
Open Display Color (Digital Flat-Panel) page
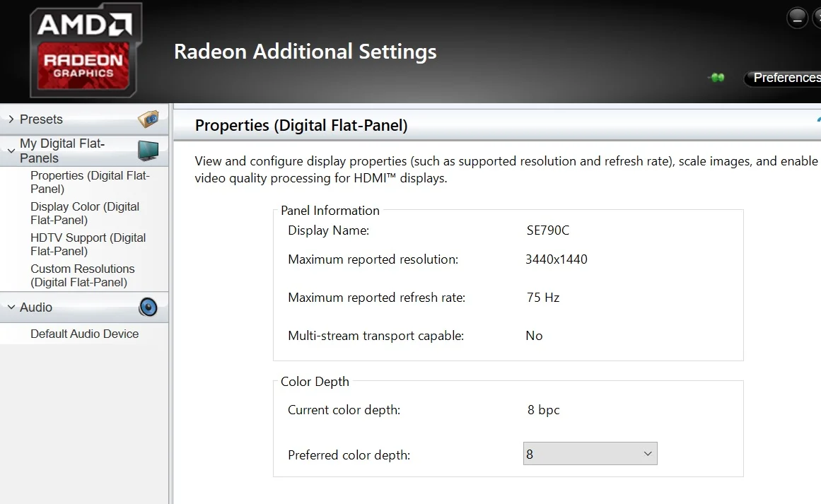[85, 213]
